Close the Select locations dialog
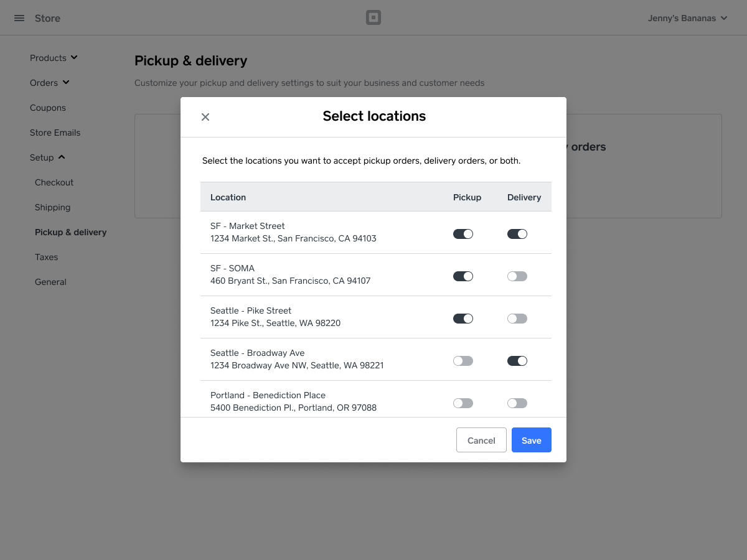Screen dimensions: 747x560 205,117
